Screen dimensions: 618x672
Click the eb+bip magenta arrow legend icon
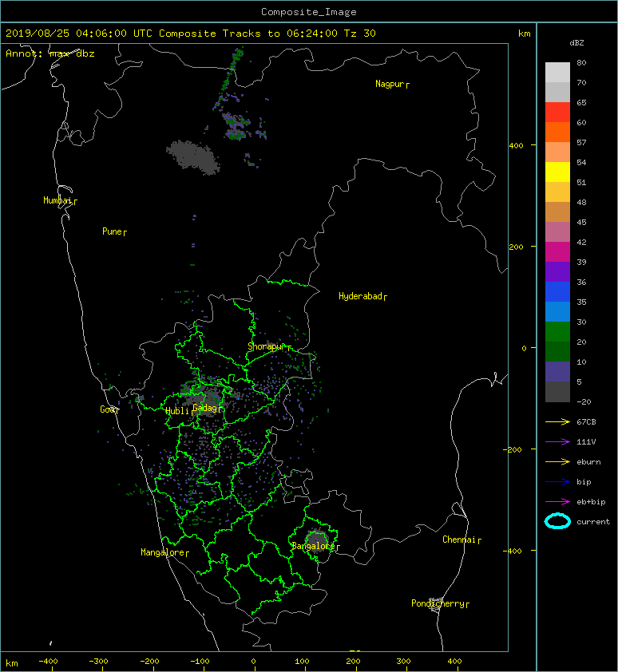point(557,502)
